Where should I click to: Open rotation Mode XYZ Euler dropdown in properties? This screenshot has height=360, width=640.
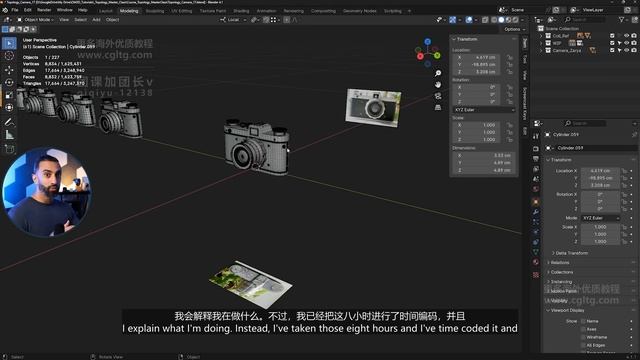(600, 218)
